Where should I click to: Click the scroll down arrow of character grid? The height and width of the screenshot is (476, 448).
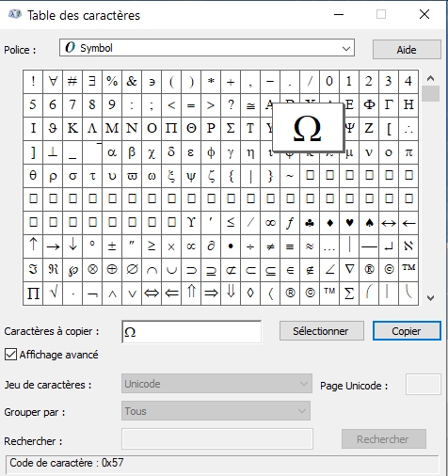pos(430,298)
